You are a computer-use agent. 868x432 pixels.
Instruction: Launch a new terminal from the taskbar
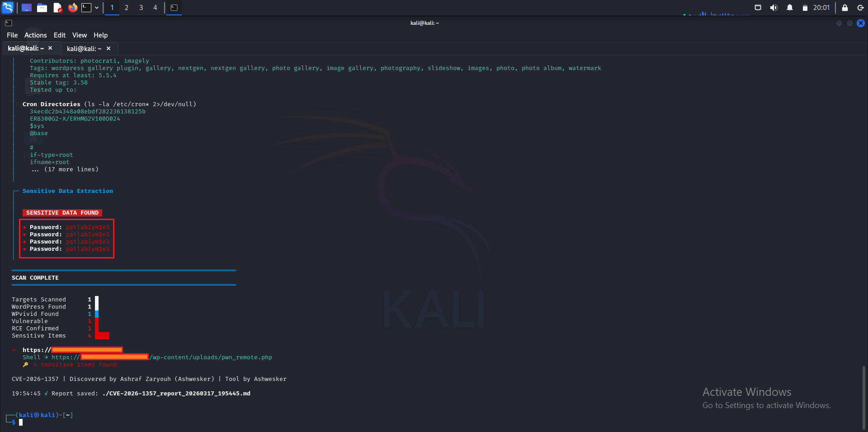(86, 8)
